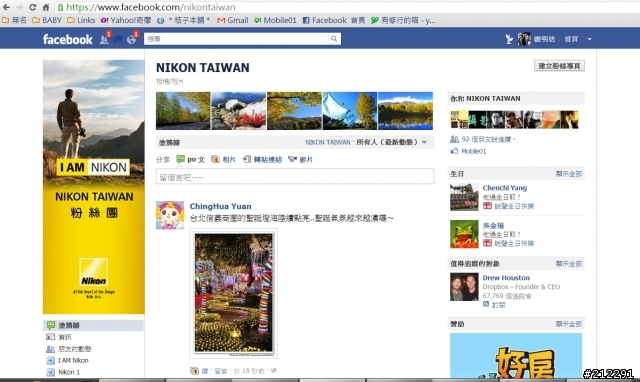The image size is (640, 382).
Task: Send birthday wish to Chenchi Yang
Action: pyautogui.click(x=514, y=206)
